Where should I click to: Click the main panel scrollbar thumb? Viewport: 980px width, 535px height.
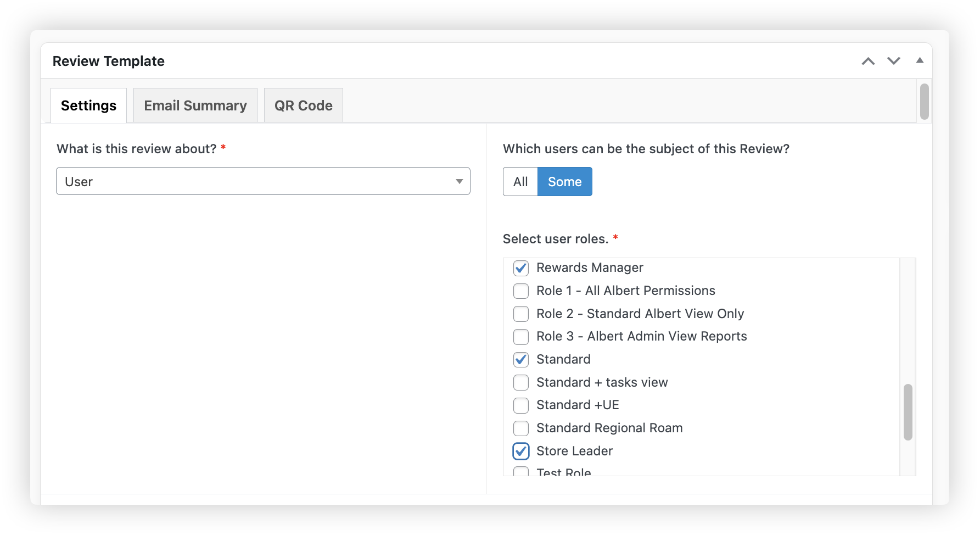click(924, 102)
